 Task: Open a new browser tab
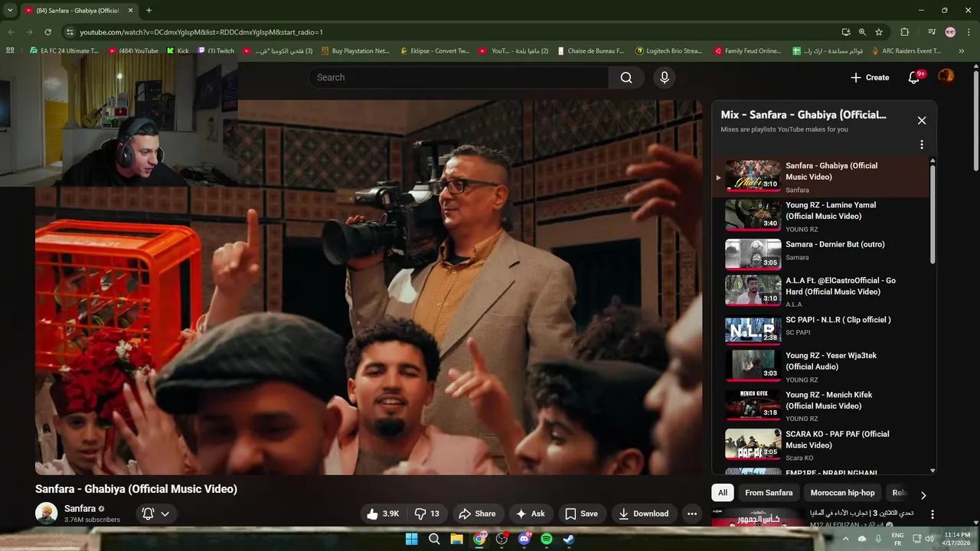149,11
